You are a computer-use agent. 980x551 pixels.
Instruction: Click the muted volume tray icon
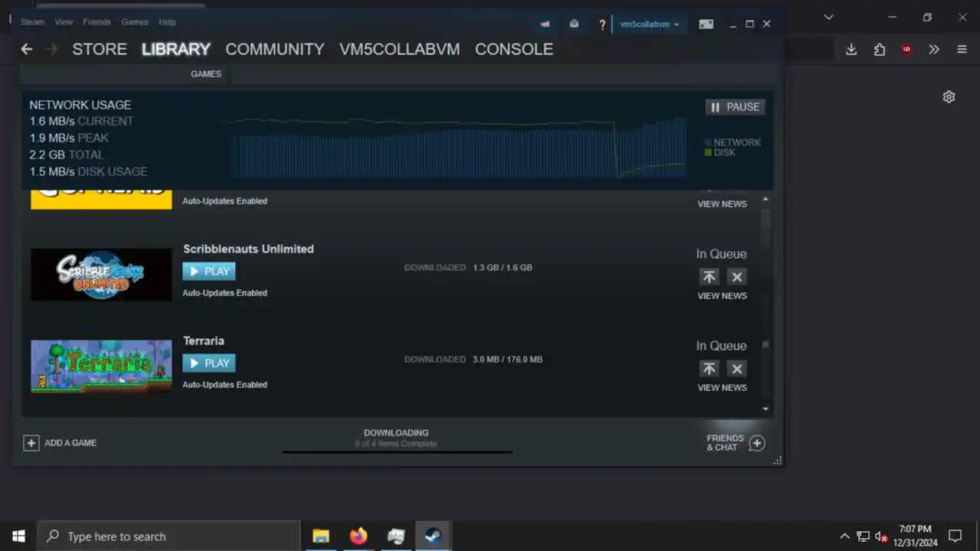[881, 536]
